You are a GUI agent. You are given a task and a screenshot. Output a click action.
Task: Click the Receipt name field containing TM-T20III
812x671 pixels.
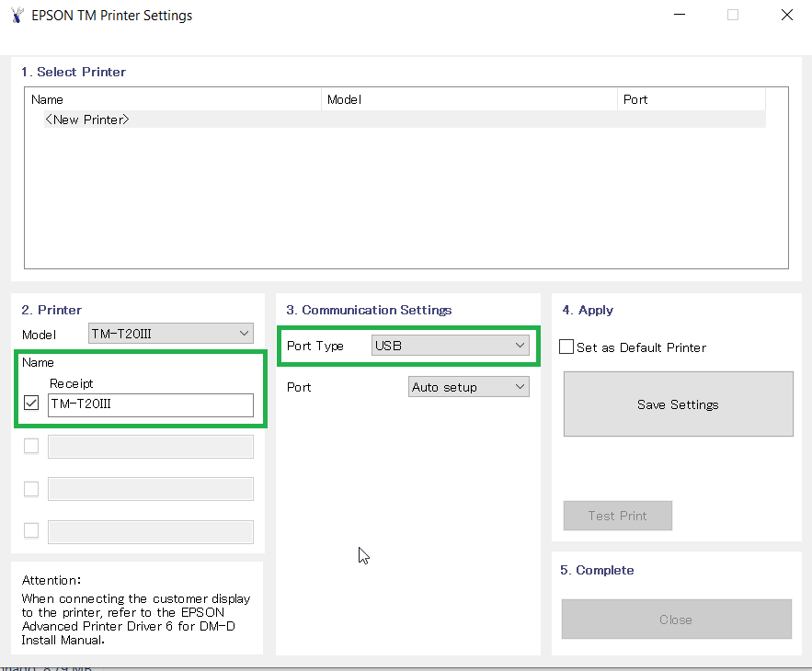[151, 404]
